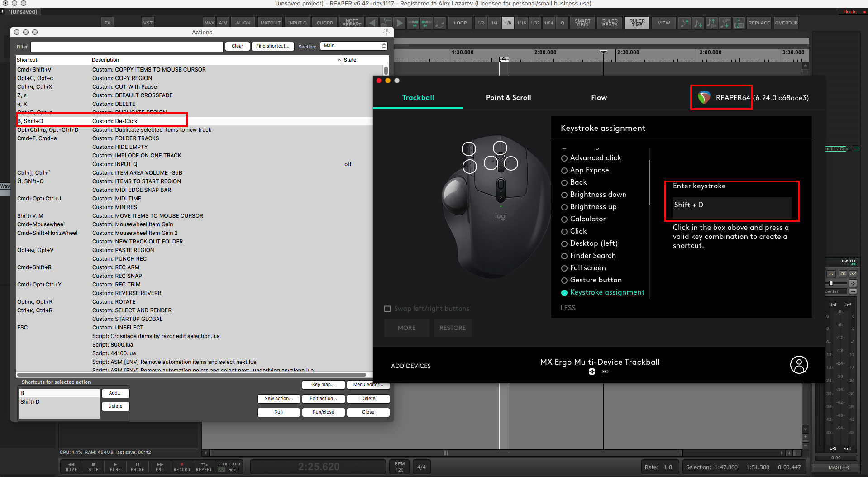868x477 pixels.
Task: Click the left-pointing arrow toolbar icon
Action: (x=372, y=23)
